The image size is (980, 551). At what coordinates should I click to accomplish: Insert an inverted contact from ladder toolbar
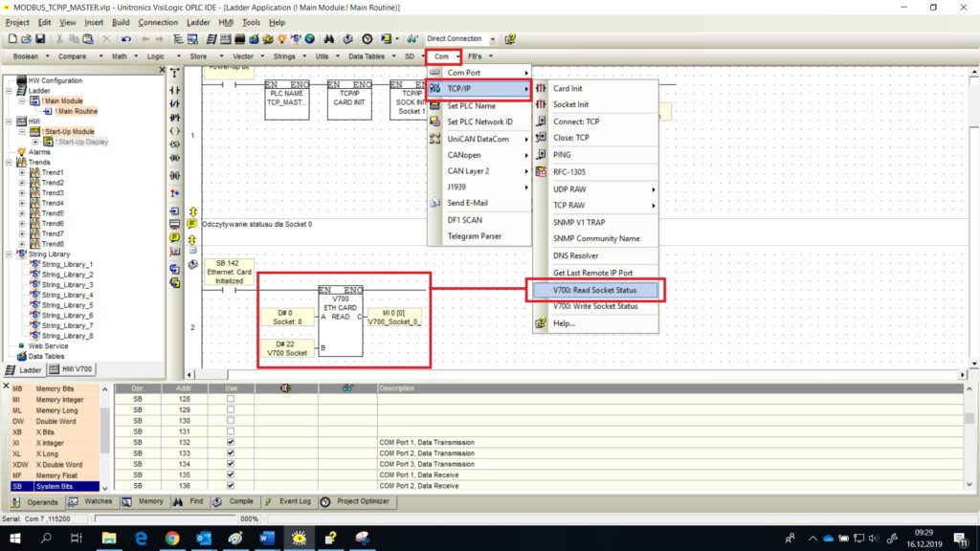(x=175, y=103)
